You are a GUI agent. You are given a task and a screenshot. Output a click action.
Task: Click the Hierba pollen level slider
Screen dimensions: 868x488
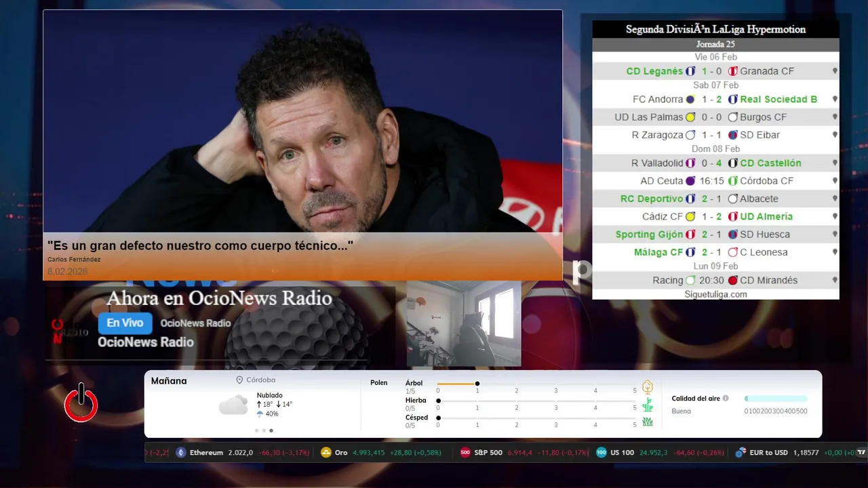point(536,401)
